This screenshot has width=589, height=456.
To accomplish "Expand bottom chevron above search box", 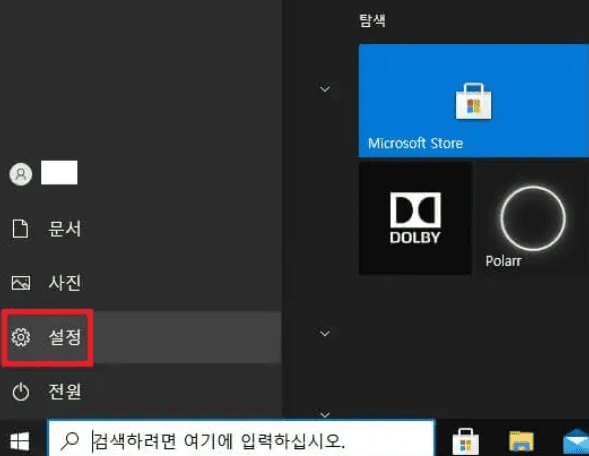I will pyautogui.click(x=325, y=414).
